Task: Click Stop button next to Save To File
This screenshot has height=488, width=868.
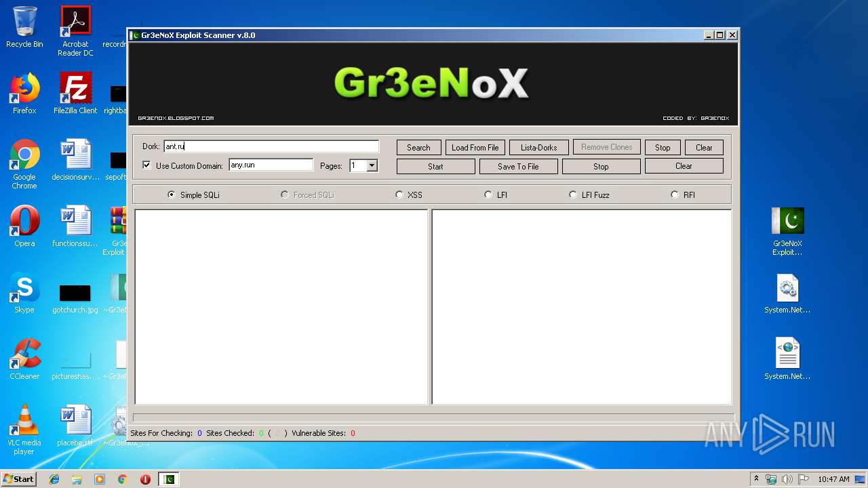Action: (x=601, y=166)
